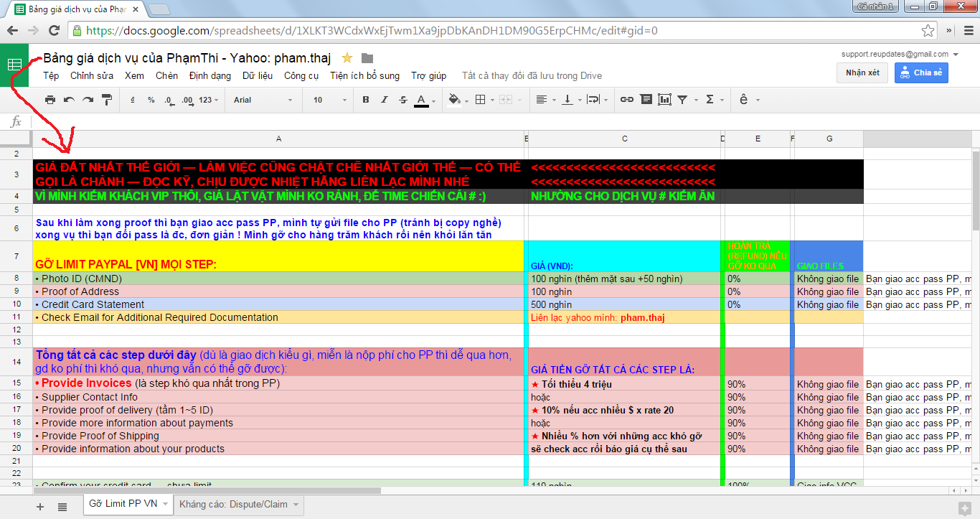Viewport: 980px width, 519px height.
Task: Open the Xem menu
Action: pyautogui.click(x=134, y=75)
